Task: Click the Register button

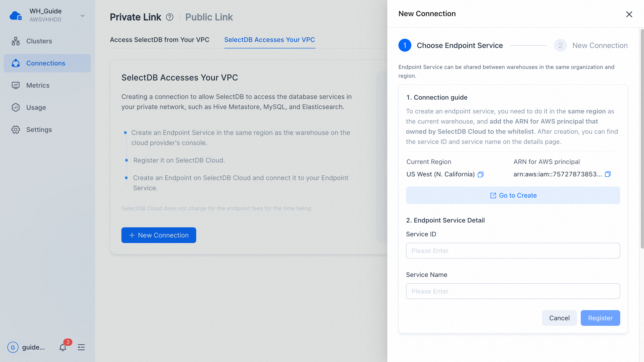Action: (600, 318)
